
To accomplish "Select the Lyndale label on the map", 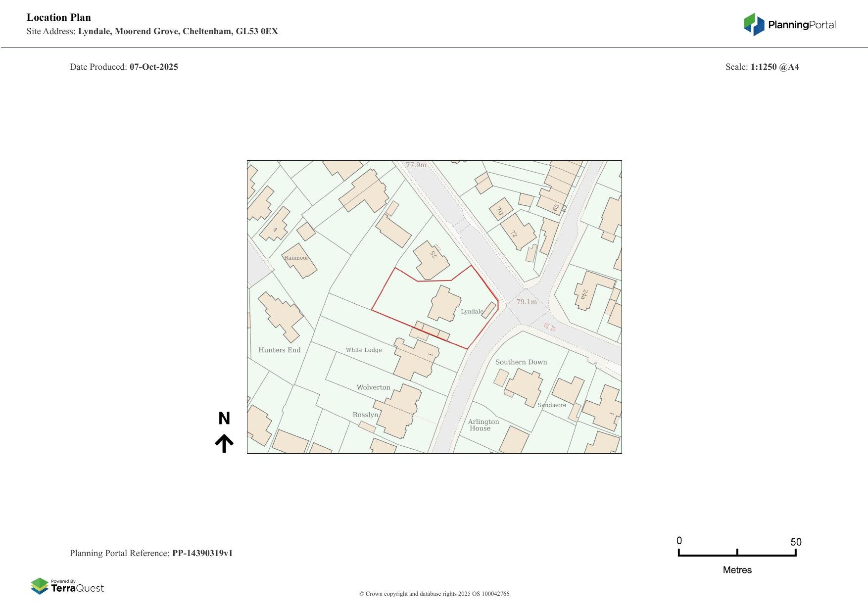I will [472, 312].
